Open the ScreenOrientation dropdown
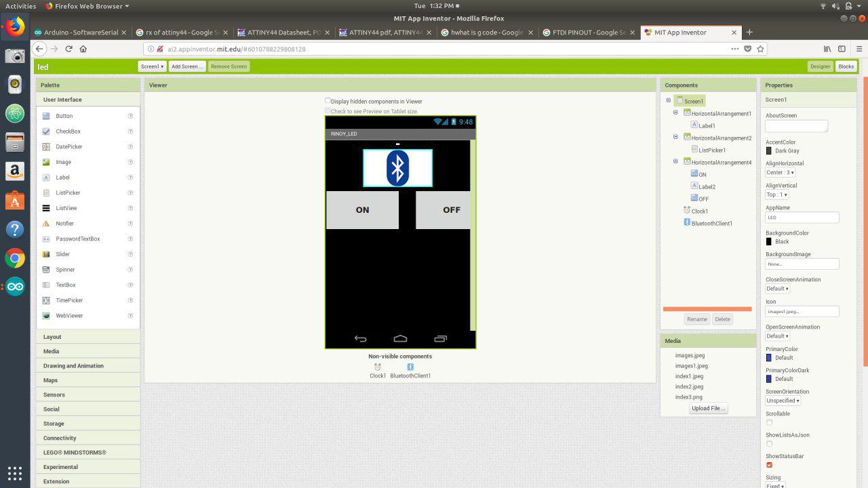This screenshot has width=868, height=488. coord(783,401)
